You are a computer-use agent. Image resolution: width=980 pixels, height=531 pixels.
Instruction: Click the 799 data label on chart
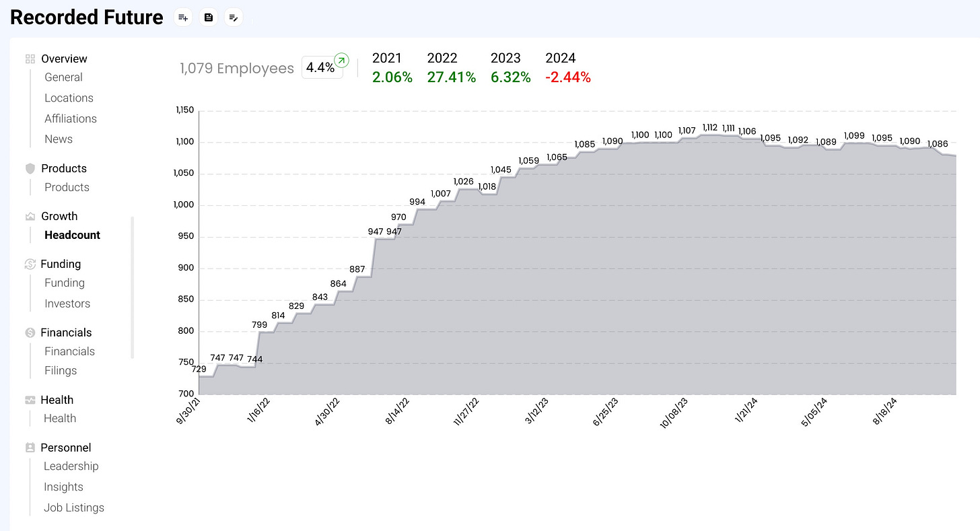click(259, 324)
